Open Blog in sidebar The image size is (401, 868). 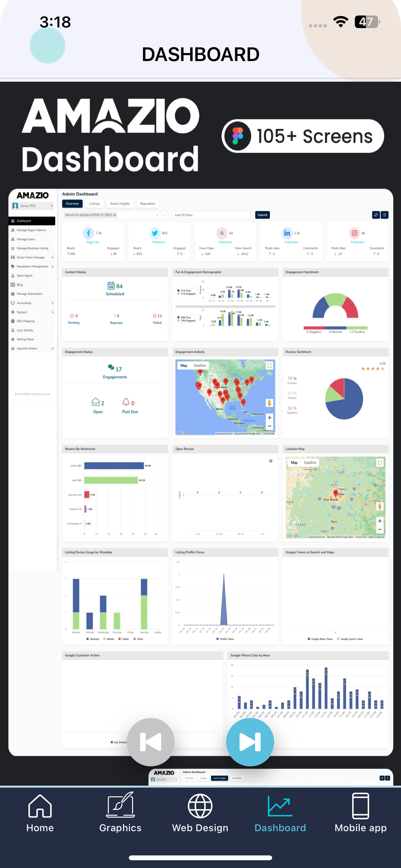tap(32, 285)
